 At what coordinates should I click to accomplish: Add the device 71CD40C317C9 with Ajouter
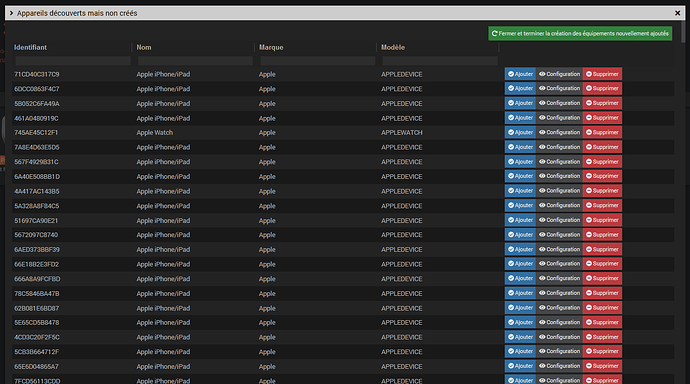click(x=520, y=74)
